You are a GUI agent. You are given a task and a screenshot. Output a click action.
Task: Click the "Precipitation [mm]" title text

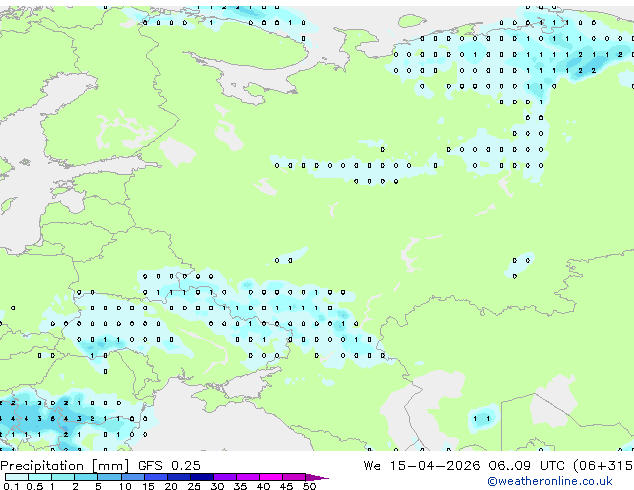point(65,466)
